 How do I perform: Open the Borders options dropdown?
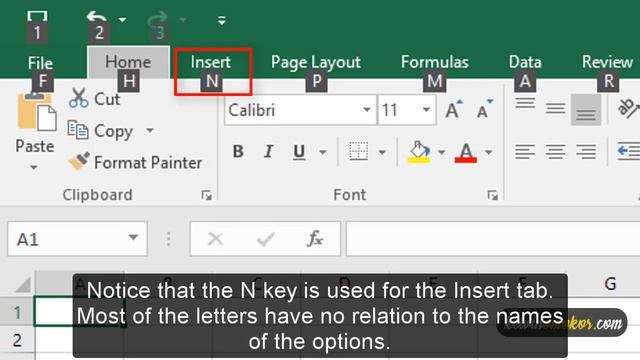pyautogui.click(x=382, y=153)
